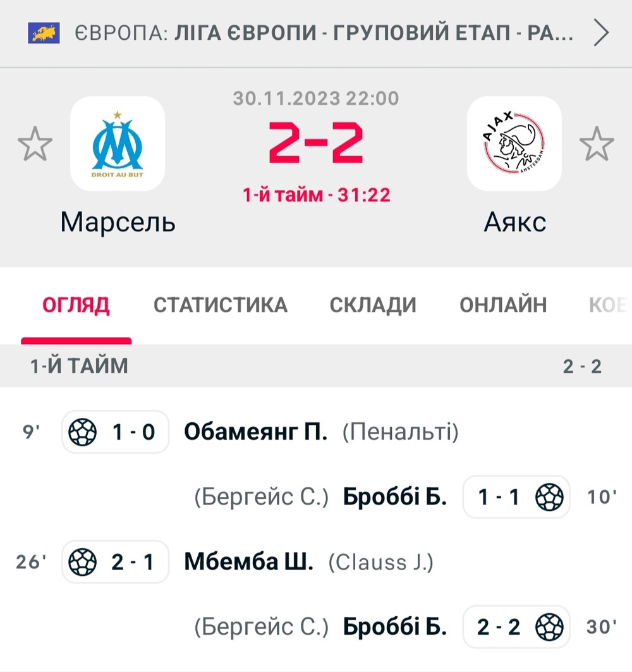
Task: Favorite Марсель with the left star
Action: pos(35,144)
